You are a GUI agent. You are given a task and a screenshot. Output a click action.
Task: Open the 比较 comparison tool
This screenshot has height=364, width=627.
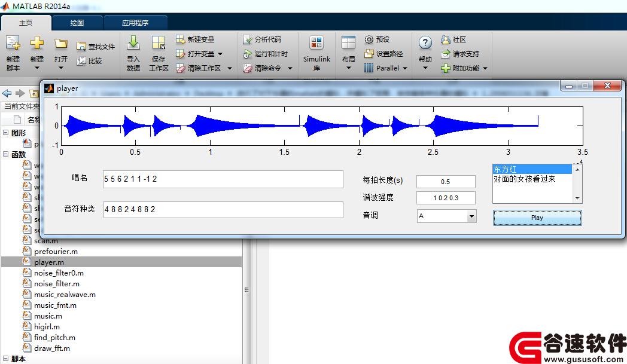click(x=89, y=61)
